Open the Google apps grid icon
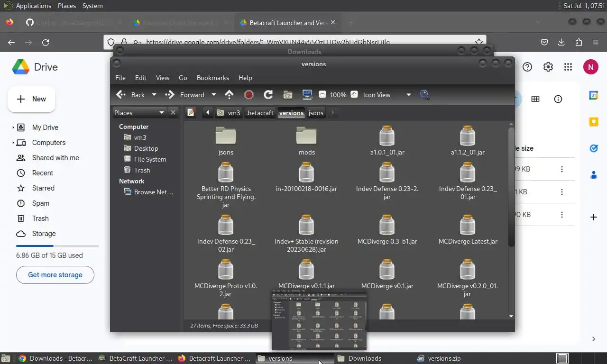This screenshot has height=364, width=607. (x=568, y=67)
